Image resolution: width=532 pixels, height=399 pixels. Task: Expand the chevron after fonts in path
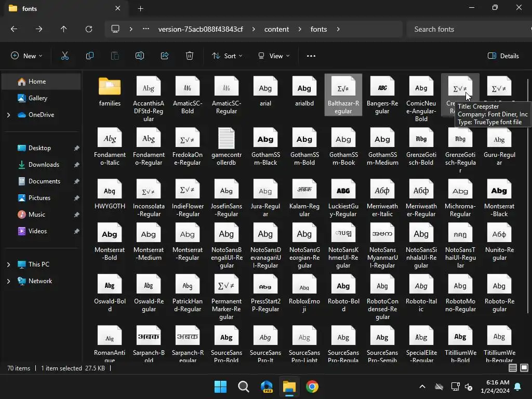point(338,29)
